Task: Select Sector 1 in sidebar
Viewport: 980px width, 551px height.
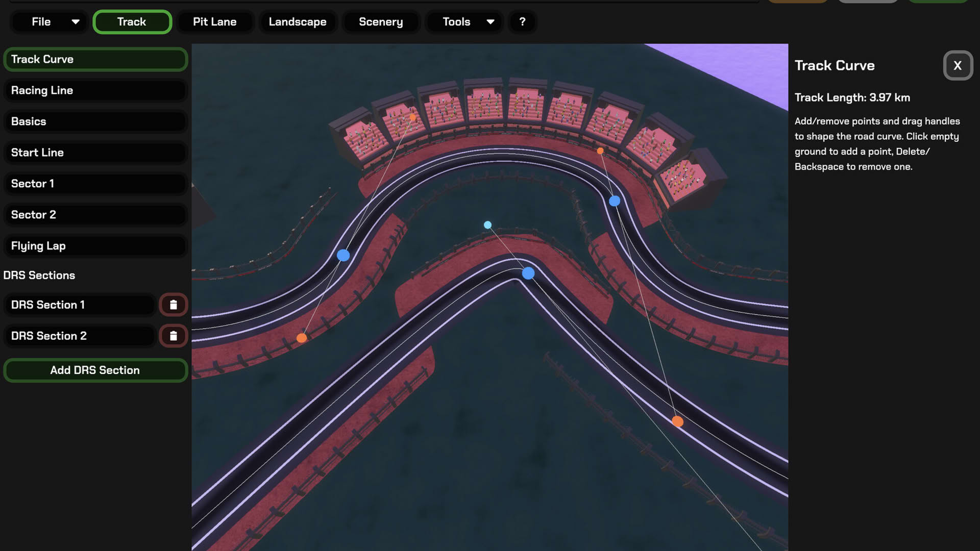Action: [95, 184]
